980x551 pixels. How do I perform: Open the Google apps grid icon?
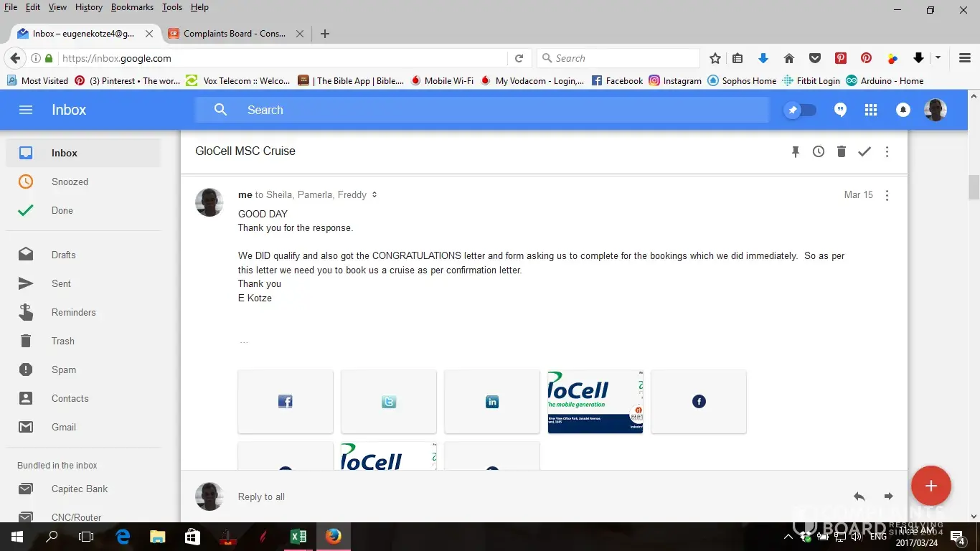click(871, 110)
